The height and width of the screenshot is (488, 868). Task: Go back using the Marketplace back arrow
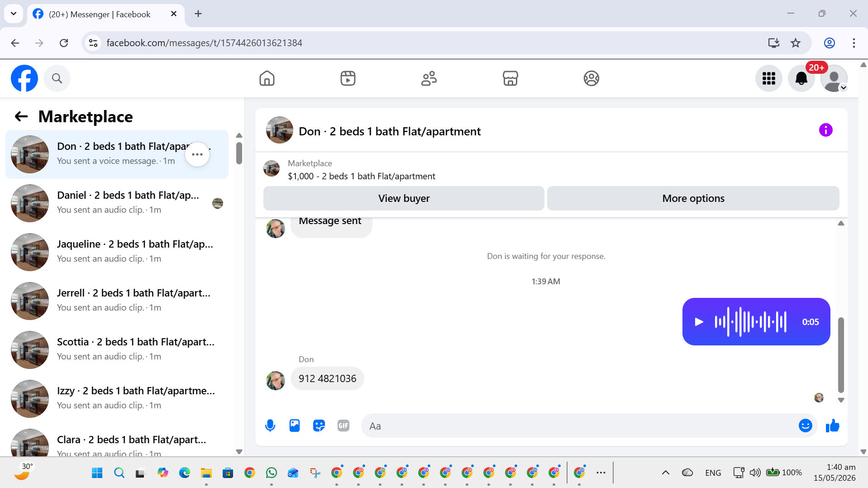pos(21,116)
